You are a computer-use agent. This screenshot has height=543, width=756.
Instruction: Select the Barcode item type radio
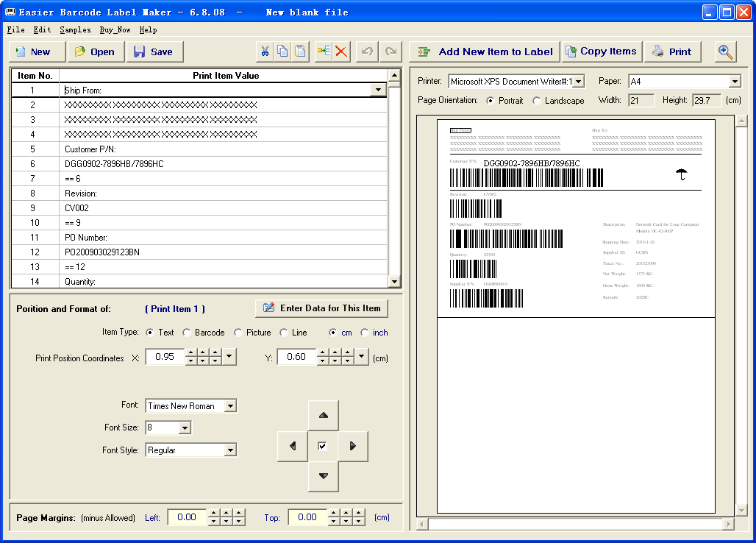click(186, 333)
